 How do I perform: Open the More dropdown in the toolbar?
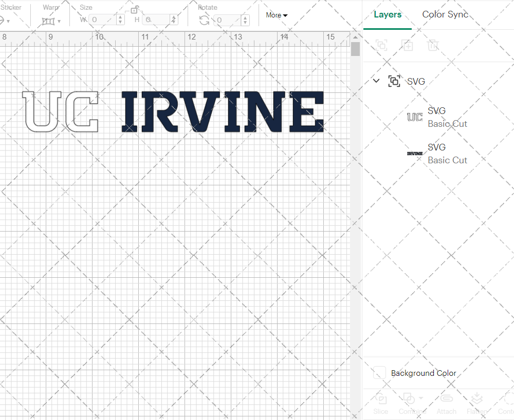pyautogui.click(x=276, y=15)
